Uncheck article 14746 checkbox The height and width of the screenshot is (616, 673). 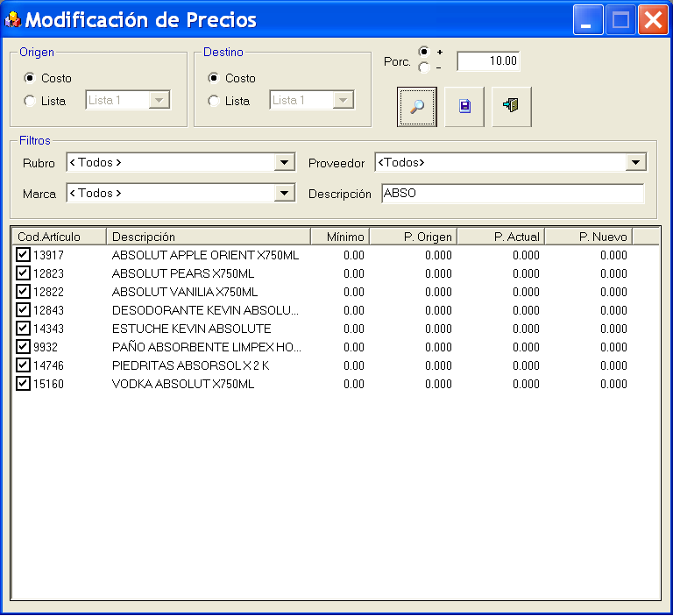(23, 365)
